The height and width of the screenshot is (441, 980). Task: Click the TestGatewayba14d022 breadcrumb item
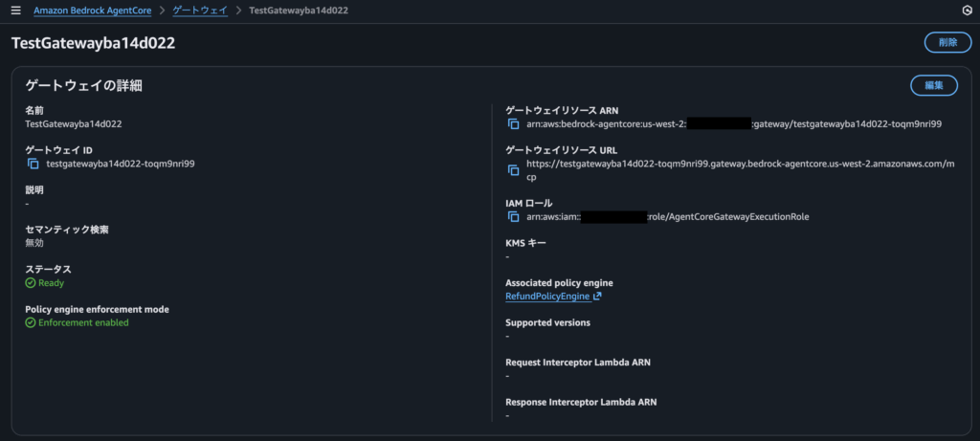[x=298, y=11]
